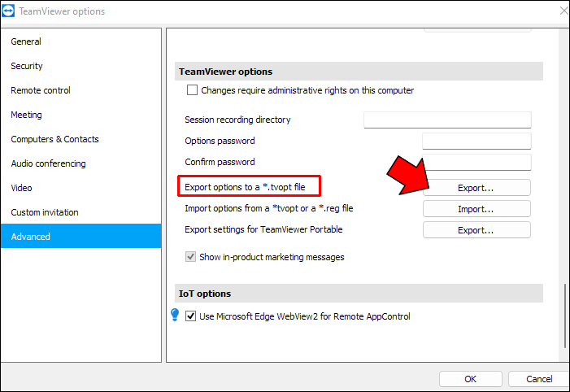Confirm the options with OK

coord(470,379)
